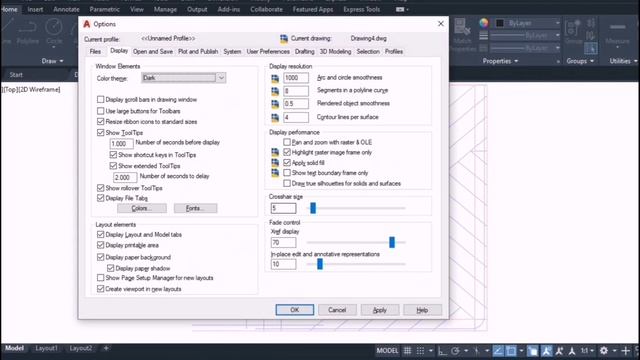The image size is (640, 360).
Task: Click the drawing icon beside Rendered object smoothness
Action: 275,104
